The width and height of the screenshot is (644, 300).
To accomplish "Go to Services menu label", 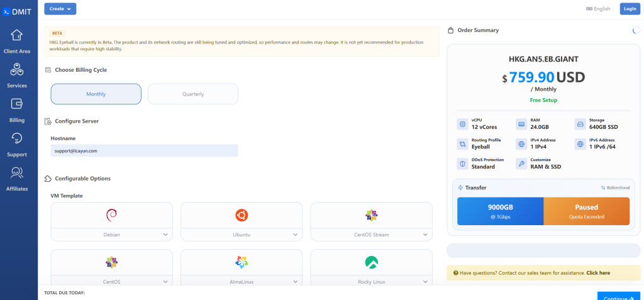I will [x=17, y=86].
